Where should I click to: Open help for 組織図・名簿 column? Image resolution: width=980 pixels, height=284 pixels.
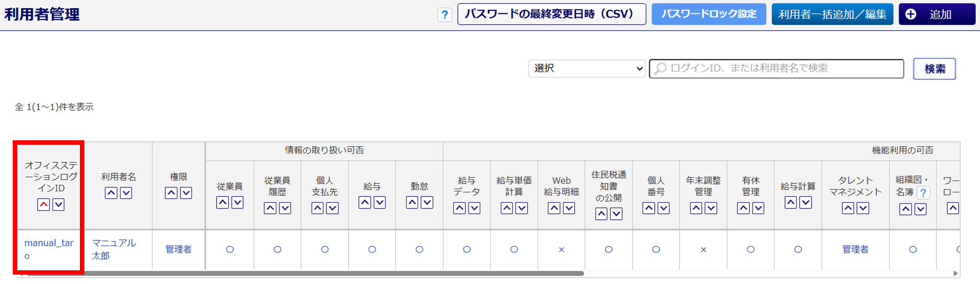tap(923, 193)
